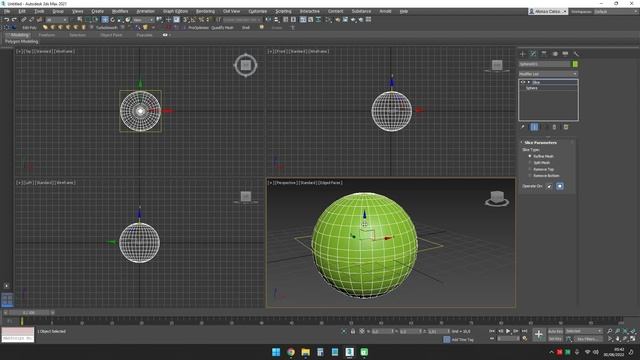Open the user sign-in dropdown at top right
This screenshot has width=640, height=360.
pos(548,11)
